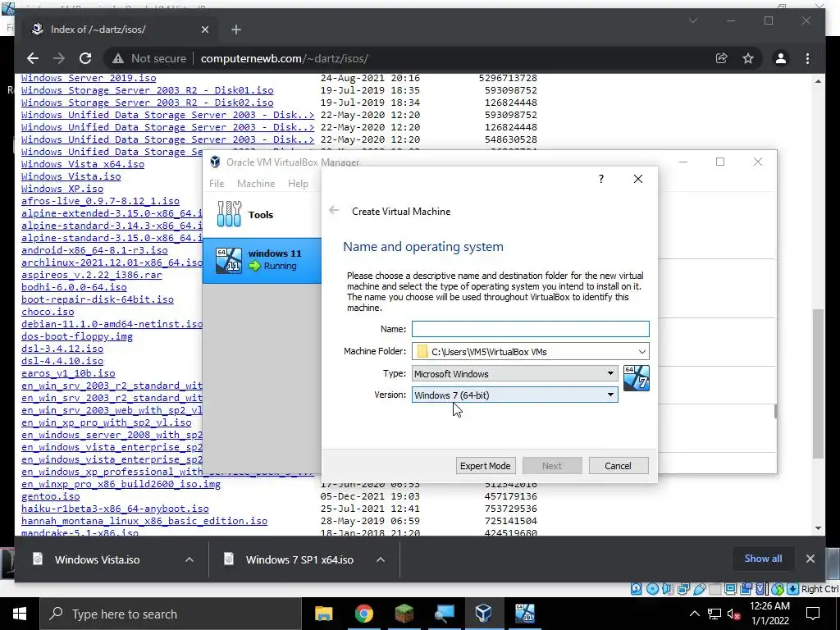Open File Explorer from the taskbar
The image size is (840, 630).
323,614
